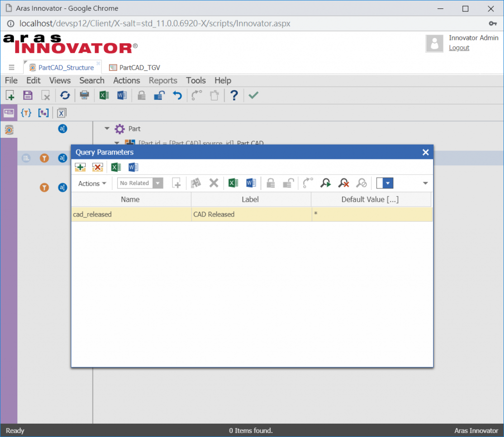Expand the grid toolbar overflow arrow
The height and width of the screenshot is (437, 504).
[425, 183]
